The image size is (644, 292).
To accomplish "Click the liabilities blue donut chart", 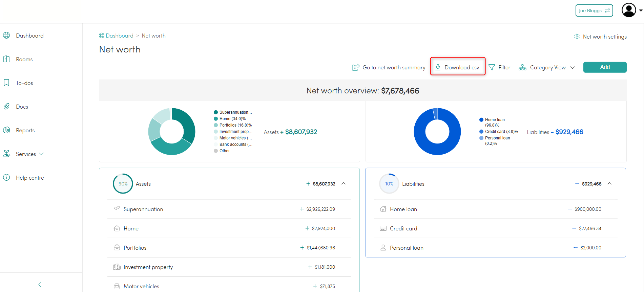I will (437, 131).
